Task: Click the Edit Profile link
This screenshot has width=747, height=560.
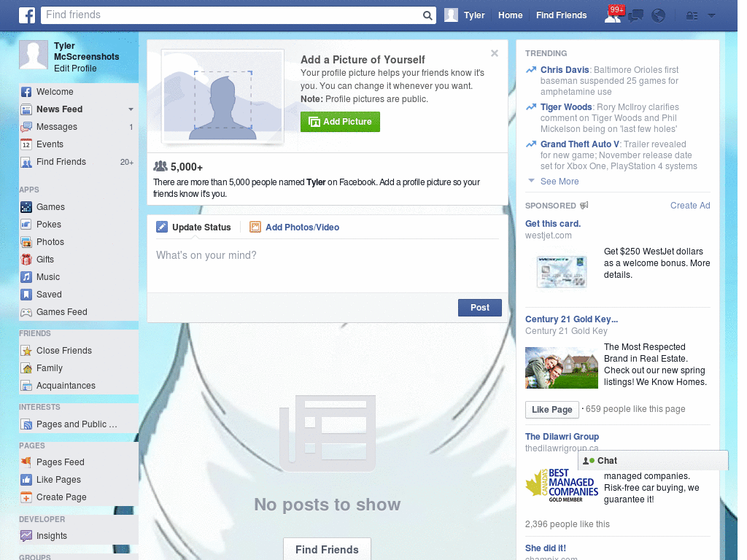Action: (75, 69)
